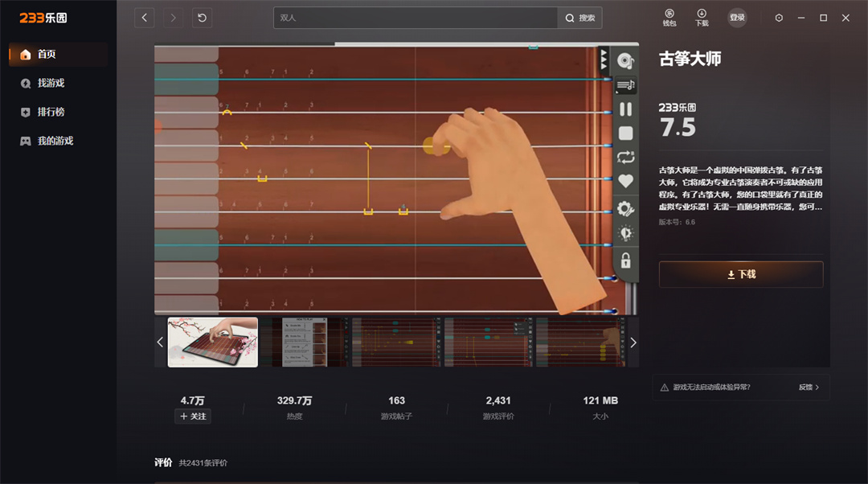Click the 329.7万 热度 statistic
Viewport: 868px width, 484px height.
click(x=294, y=408)
